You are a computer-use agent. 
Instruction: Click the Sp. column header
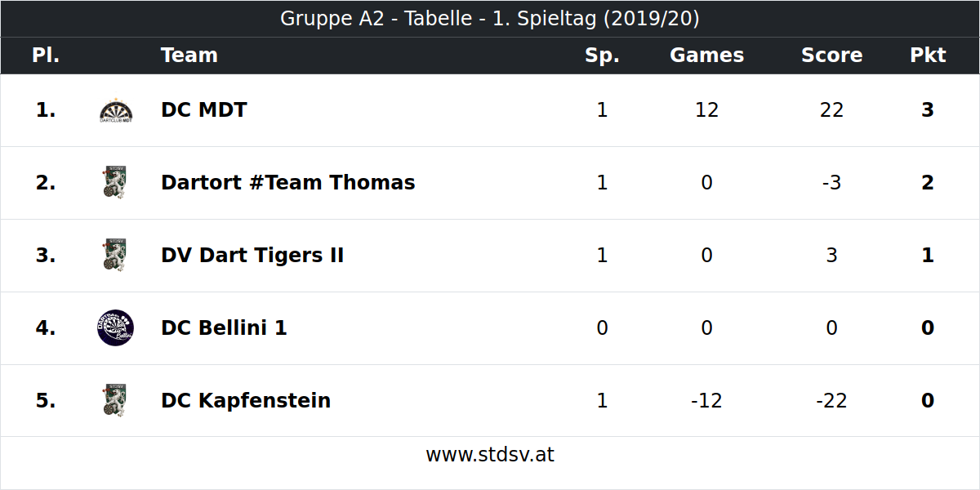click(602, 56)
